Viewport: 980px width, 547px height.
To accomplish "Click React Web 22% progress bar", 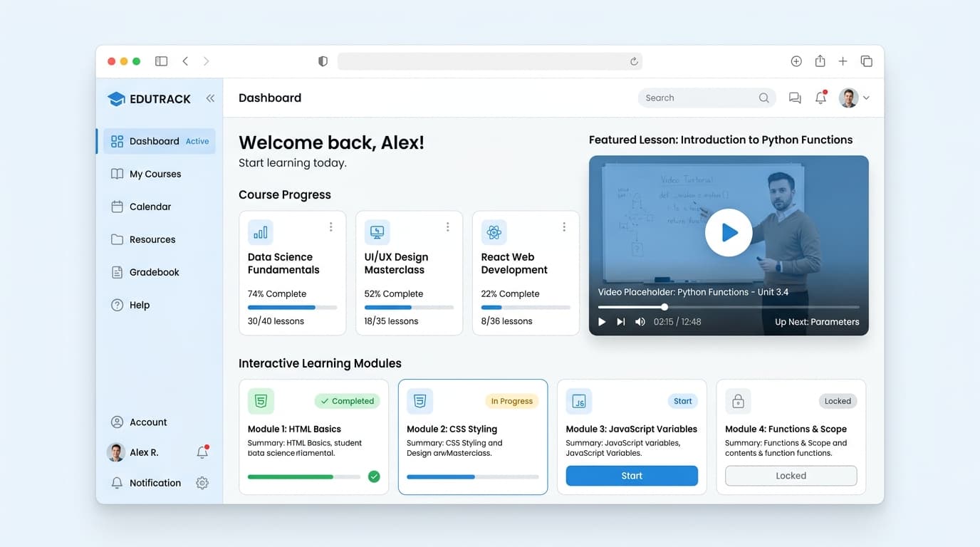I will pos(526,308).
